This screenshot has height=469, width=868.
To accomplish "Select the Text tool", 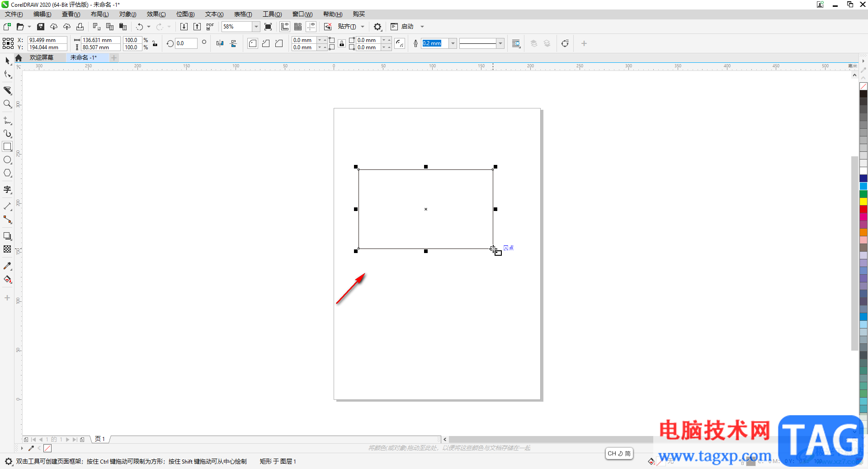I will point(7,190).
